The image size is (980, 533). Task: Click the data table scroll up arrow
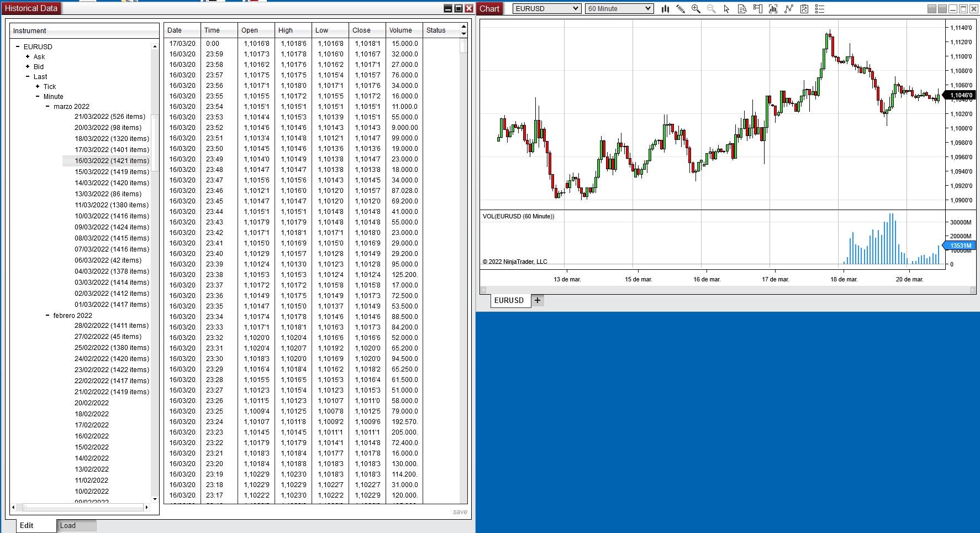coord(463,27)
